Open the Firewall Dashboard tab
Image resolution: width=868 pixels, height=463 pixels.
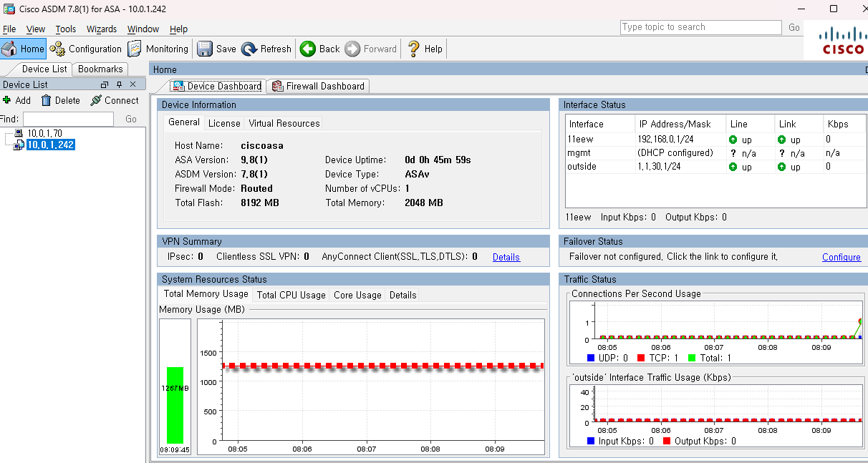click(x=318, y=86)
